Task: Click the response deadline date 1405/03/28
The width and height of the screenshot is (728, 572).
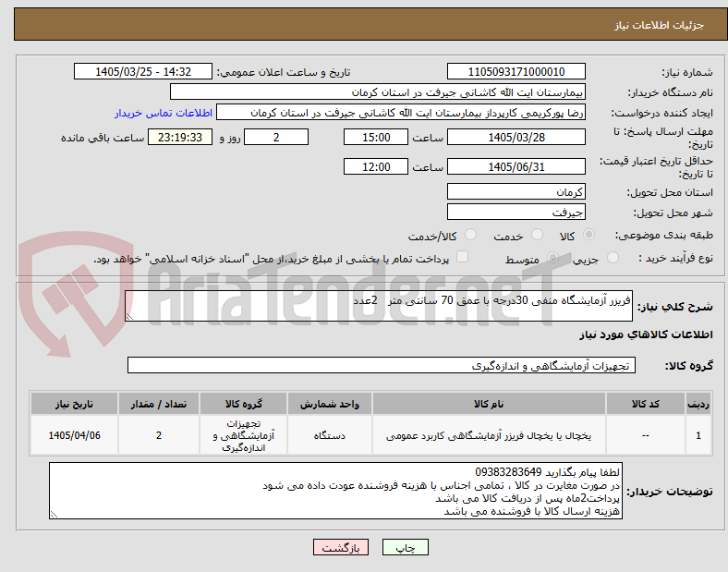Action: click(x=516, y=138)
